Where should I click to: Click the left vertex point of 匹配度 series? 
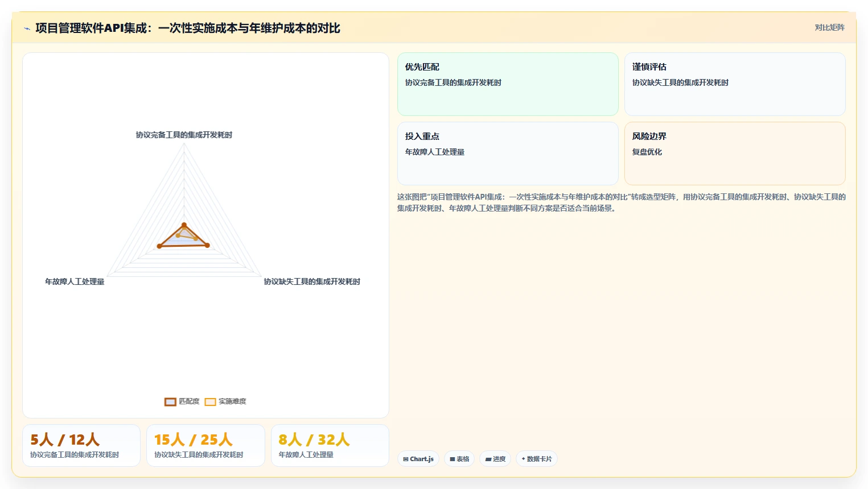[x=159, y=246]
